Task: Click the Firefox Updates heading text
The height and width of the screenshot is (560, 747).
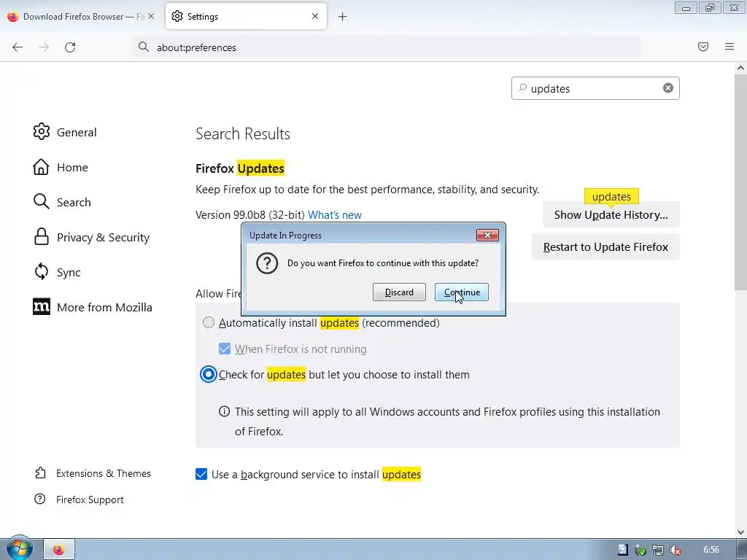Action: (240, 168)
